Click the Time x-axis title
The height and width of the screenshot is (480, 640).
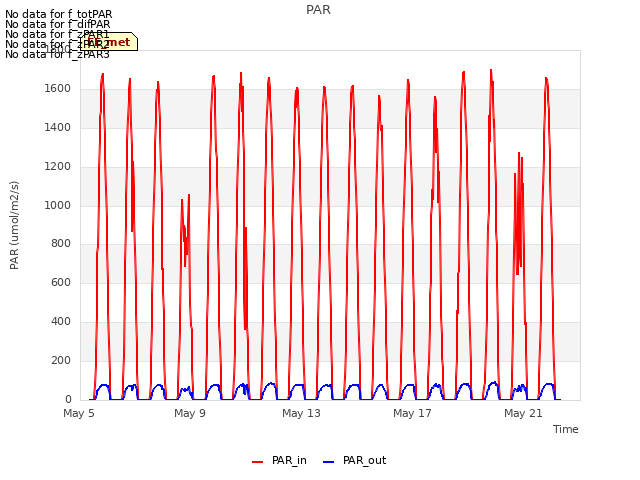(x=566, y=429)
